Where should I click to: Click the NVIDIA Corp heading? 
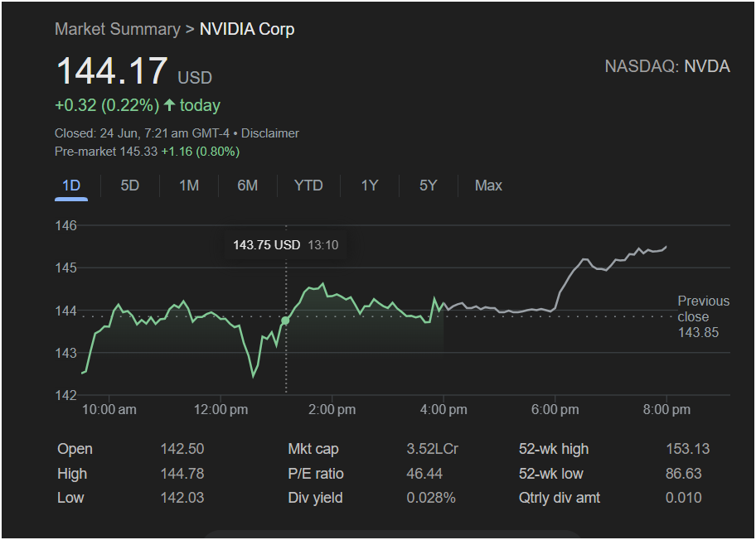coord(247,29)
